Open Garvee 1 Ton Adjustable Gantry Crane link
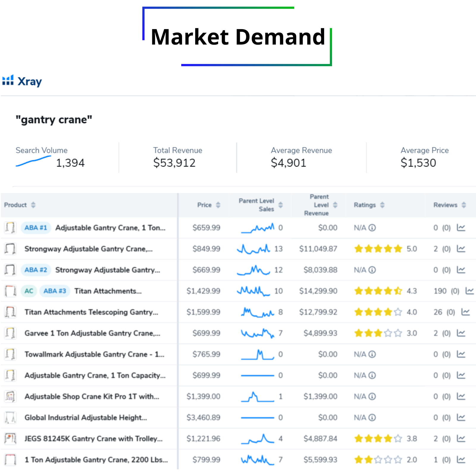Screen dimensions: 476x476 (x=92, y=333)
